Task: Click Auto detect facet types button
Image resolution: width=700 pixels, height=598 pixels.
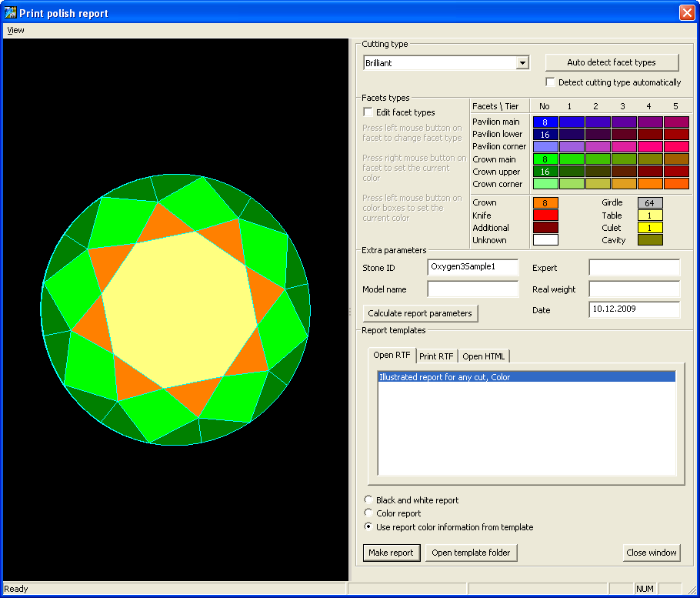Action: click(612, 62)
